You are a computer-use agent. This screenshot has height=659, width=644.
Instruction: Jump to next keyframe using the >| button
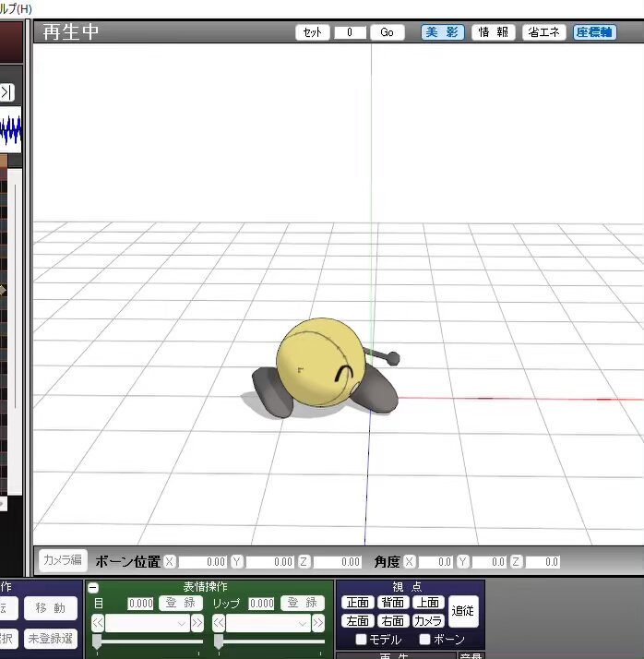tap(6, 92)
